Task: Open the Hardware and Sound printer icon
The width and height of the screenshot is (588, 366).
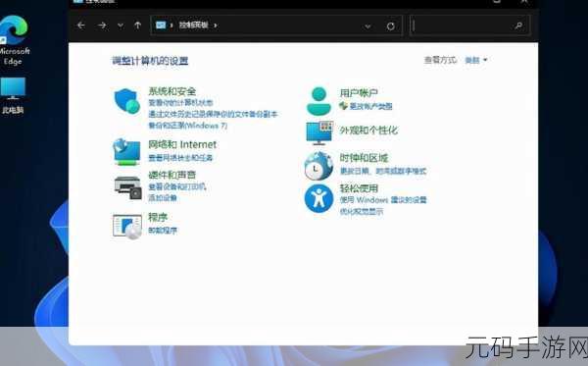Action: coord(127,188)
